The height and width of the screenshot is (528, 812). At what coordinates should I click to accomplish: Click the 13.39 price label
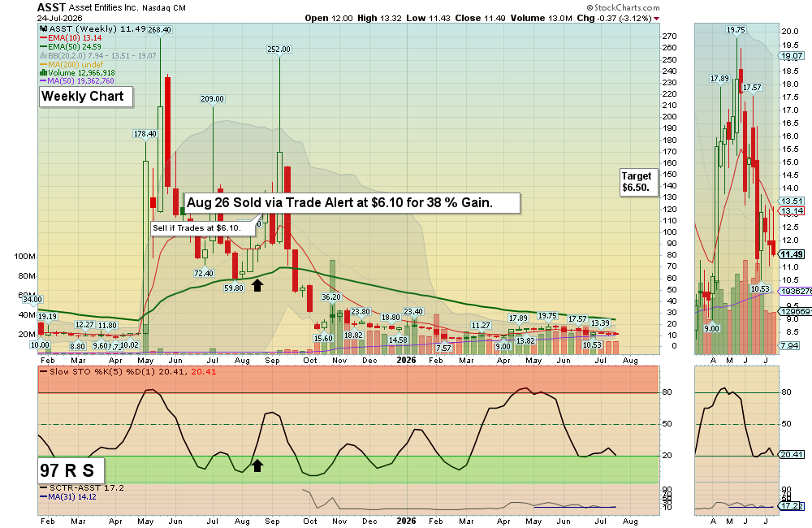click(600, 322)
